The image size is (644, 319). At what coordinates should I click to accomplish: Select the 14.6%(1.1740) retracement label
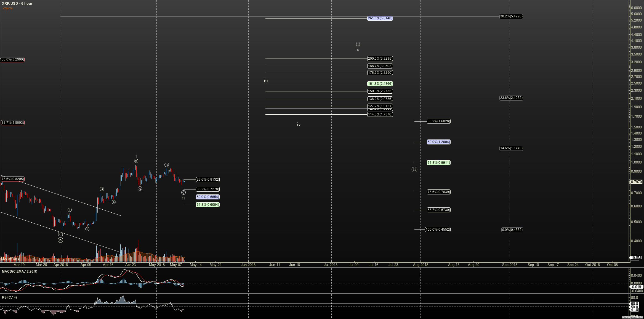(511, 148)
